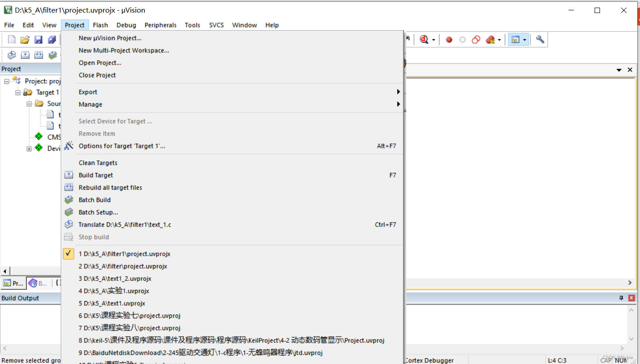Click the Rebuild all target files icon

point(69,187)
